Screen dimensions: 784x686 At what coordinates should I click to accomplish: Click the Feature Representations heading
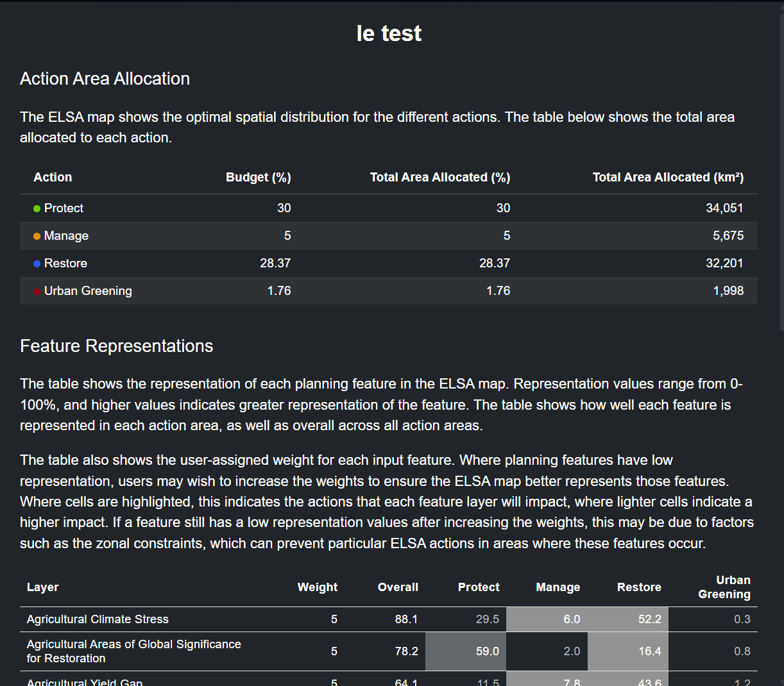(x=116, y=346)
